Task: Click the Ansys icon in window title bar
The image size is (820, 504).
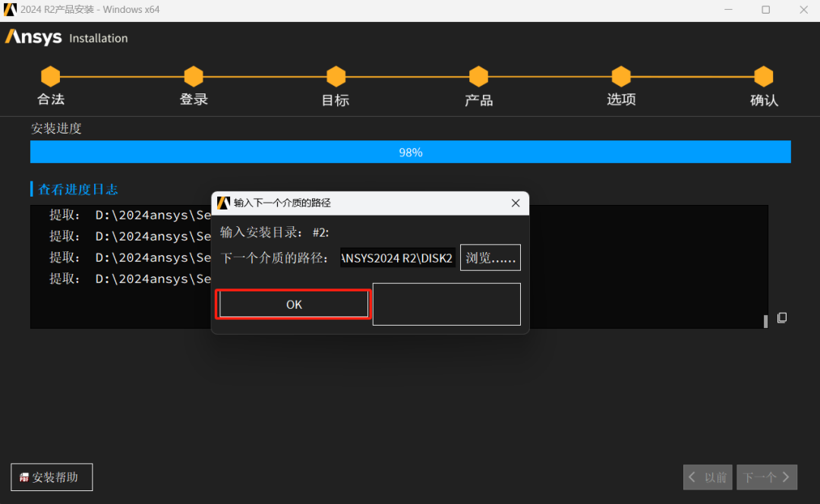Action: [10, 9]
